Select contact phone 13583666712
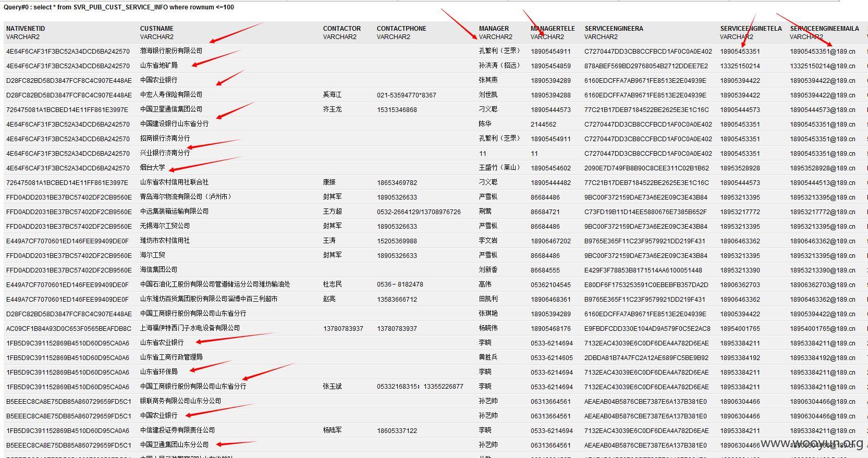This screenshot has height=458, width=868. (397, 300)
